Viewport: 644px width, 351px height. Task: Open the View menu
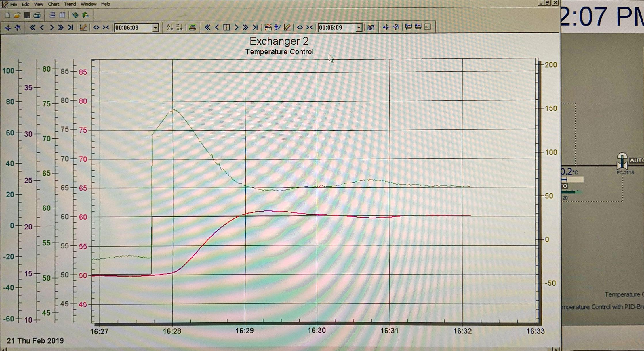point(38,4)
